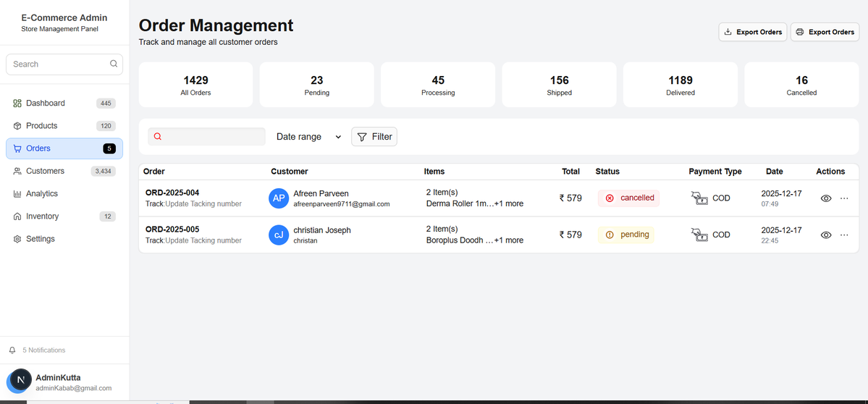Viewport: 868px width, 404px height.
Task: Click the Customers count badge 3,434
Action: pyautogui.click(x=104, y=171)
